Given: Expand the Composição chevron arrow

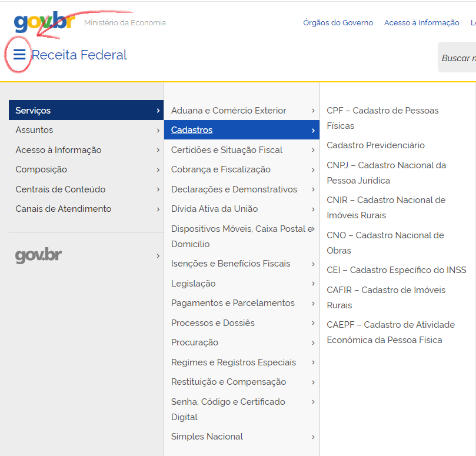Looking at the screenshot, I should point(158,169).
